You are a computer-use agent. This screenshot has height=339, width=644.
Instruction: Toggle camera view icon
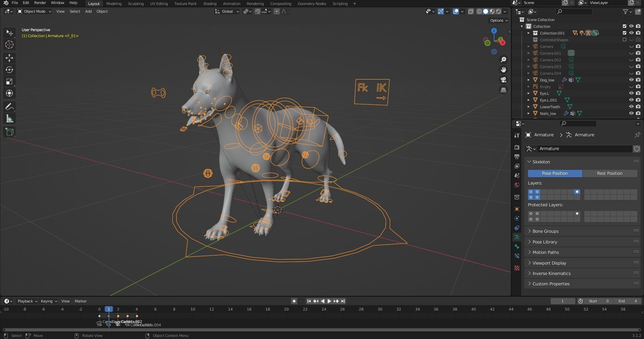(x=503, y=80)
